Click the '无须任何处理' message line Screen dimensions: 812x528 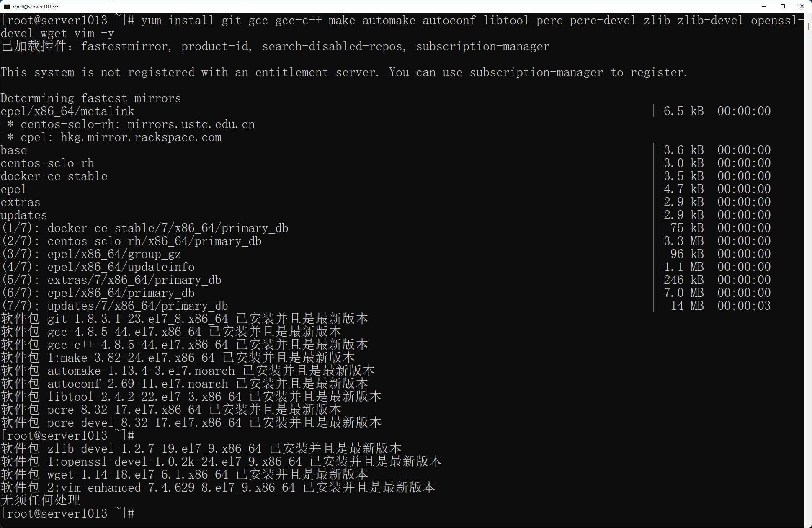pos(41,501)
